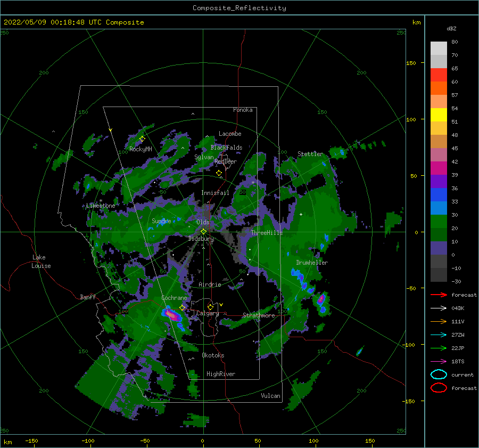Click the red forecast ellipse legend icon
The image size is (479, 448).
pos(439,388)
